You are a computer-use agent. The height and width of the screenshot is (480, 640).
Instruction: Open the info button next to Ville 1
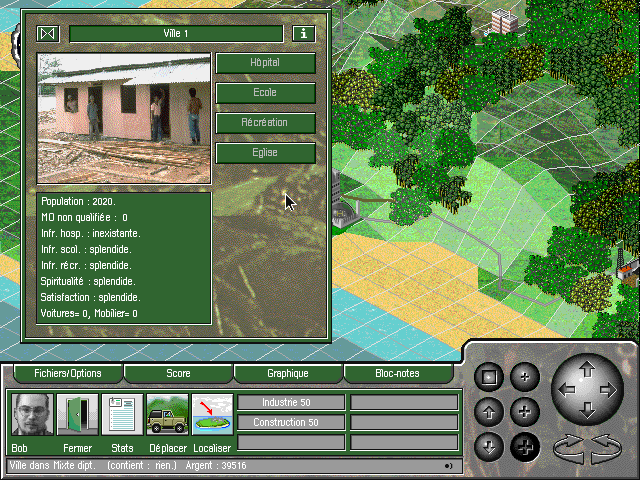pos(304,34)
